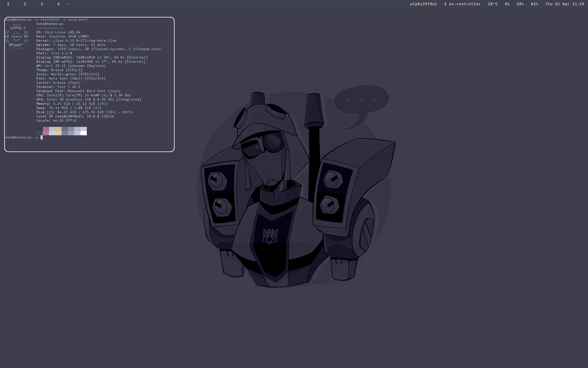
Task: Click the Display (DEL4032) line
Action: [92, 57]
